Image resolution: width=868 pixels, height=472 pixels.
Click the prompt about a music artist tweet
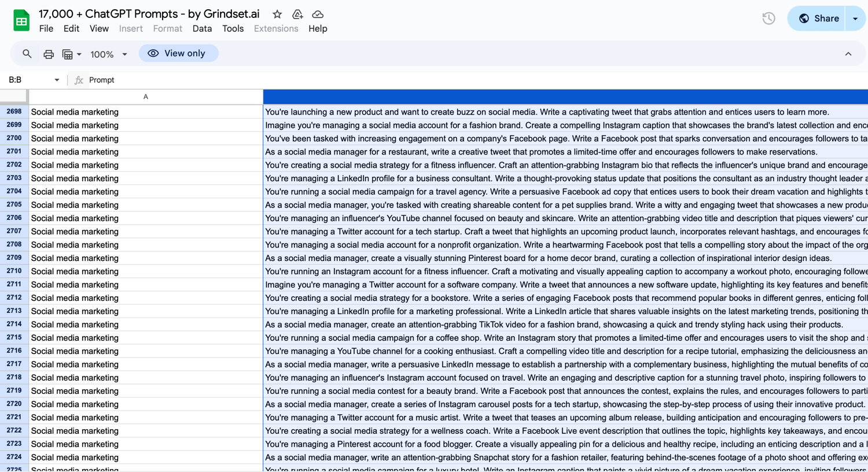point(566,418)
